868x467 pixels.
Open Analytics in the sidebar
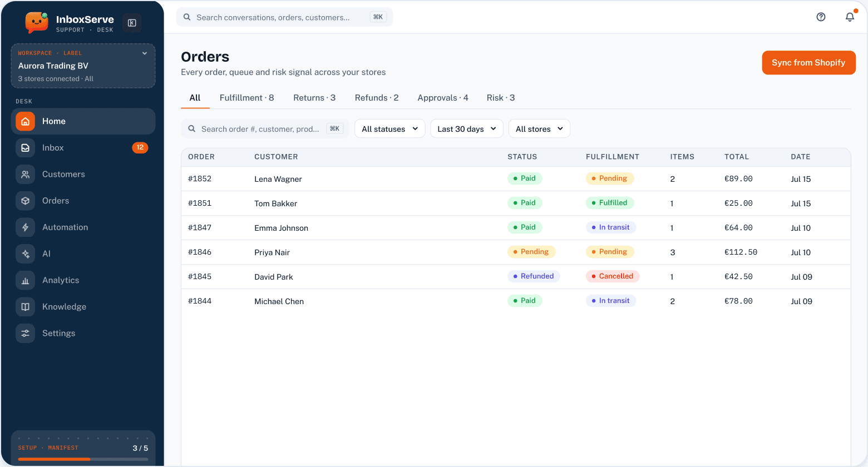83,280
